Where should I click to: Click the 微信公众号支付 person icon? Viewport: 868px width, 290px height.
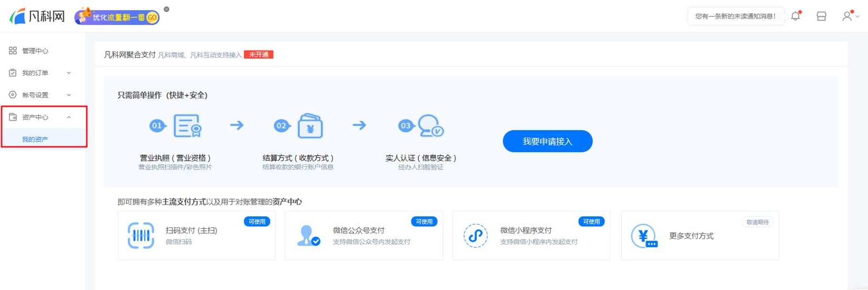coord(308,235)
